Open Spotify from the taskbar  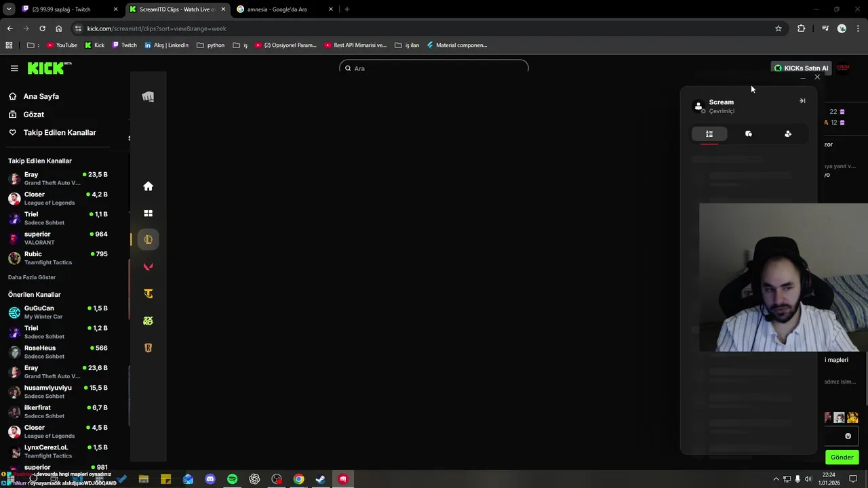coord(232,479)
